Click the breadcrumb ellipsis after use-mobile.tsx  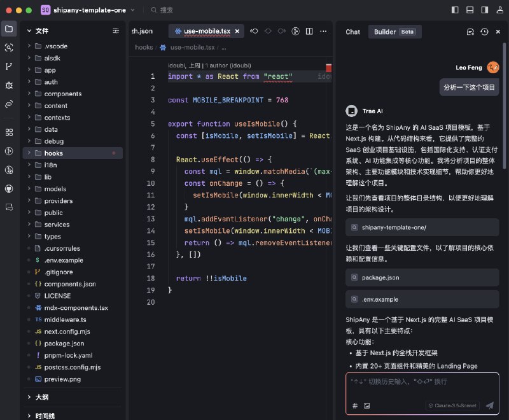pos(224,48)
